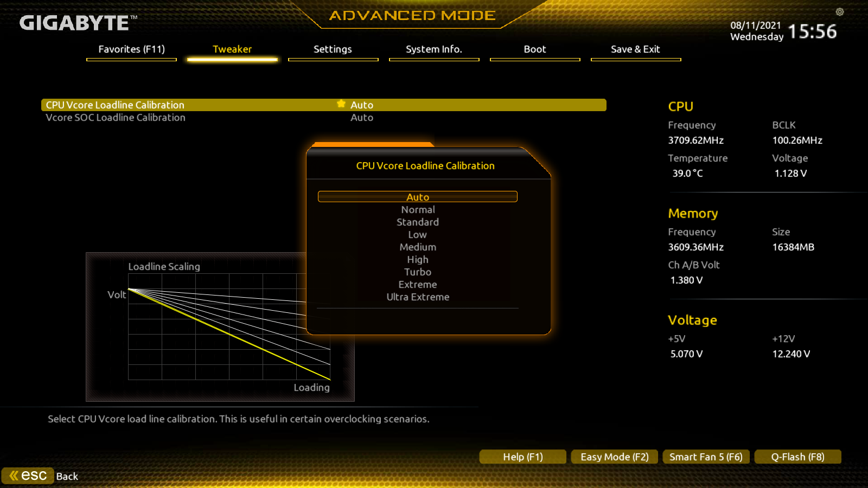Launch Q-Flash (F8)
868x488 pixels.
(x=798, y=457)
